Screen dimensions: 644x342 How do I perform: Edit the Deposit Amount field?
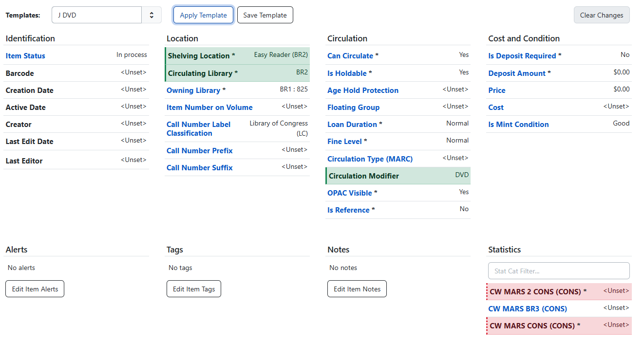coord(516,73)
